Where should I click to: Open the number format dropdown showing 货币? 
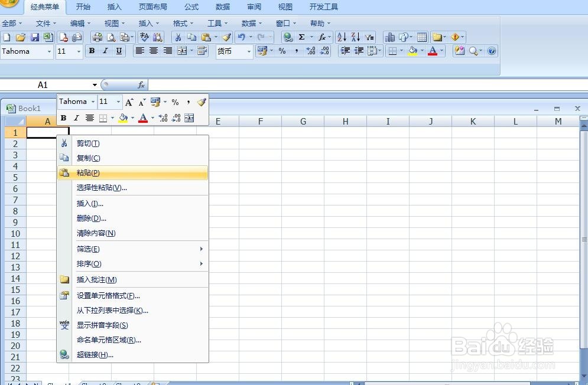[x=249, y=51]
